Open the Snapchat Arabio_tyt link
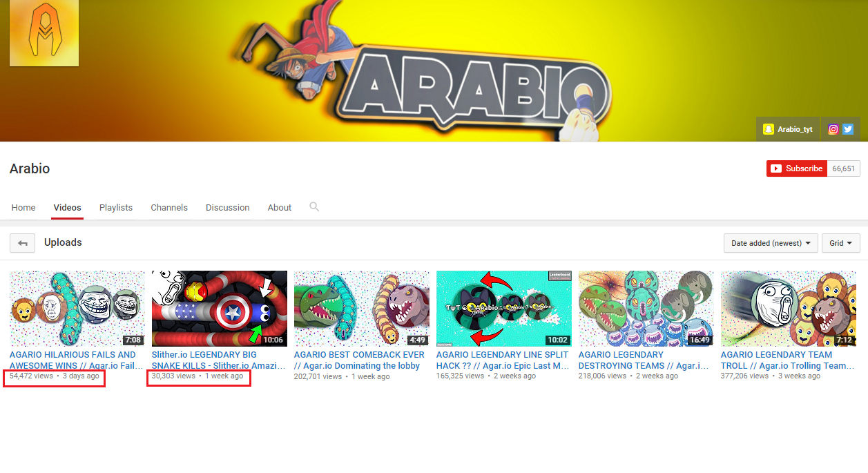Screen dimensions: 868x473 pos(788,129)
